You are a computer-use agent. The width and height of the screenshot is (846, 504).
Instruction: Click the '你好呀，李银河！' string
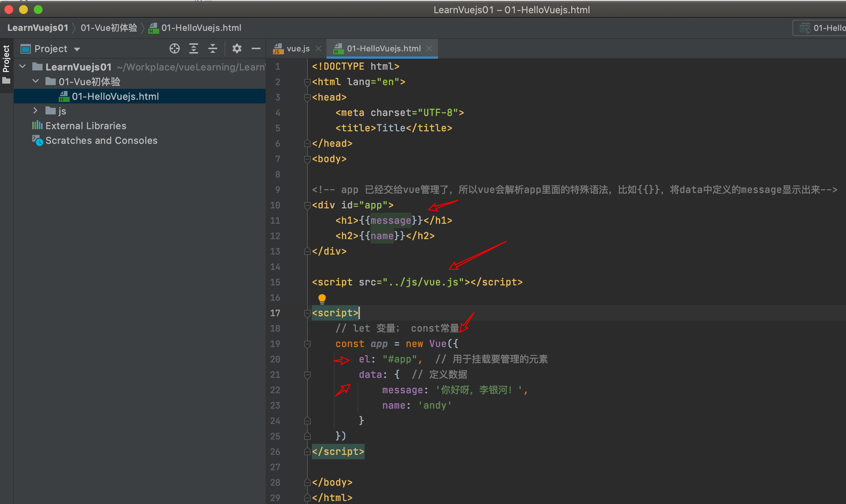click(478, 390)
